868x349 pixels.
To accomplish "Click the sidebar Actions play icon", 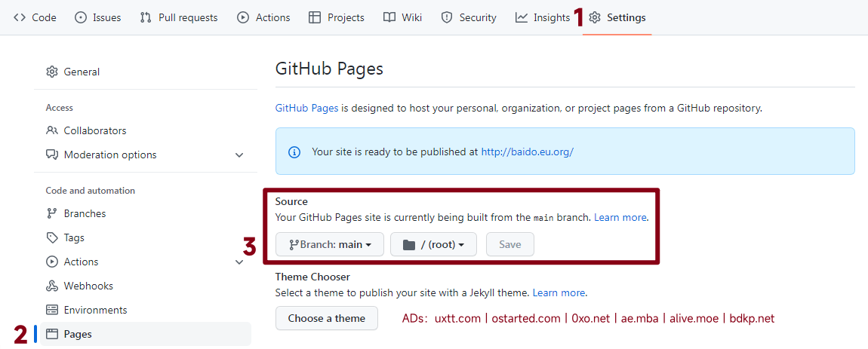I will [x=51, y=262].
